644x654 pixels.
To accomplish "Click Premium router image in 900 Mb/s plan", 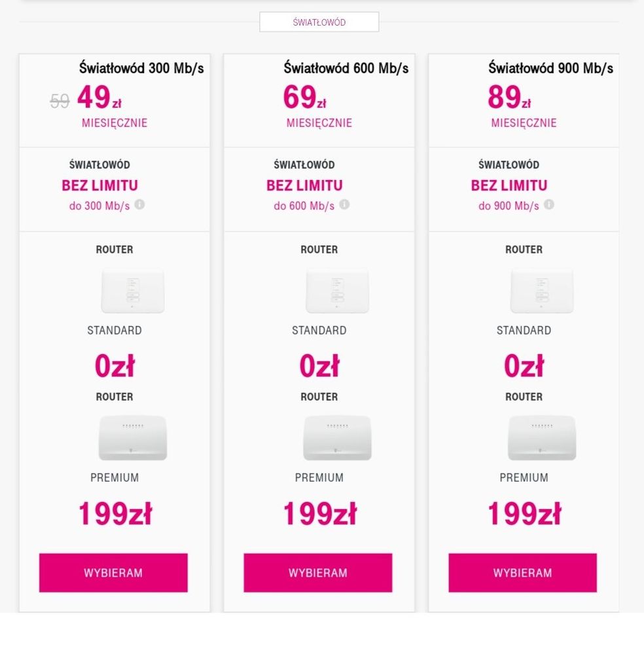I will (542, 437).
